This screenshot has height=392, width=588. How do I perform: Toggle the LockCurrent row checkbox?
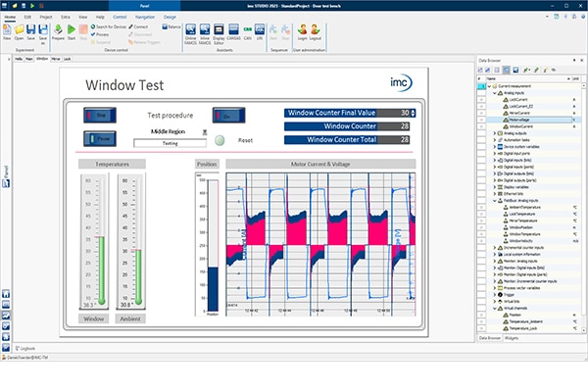click(x=481, y=100)
